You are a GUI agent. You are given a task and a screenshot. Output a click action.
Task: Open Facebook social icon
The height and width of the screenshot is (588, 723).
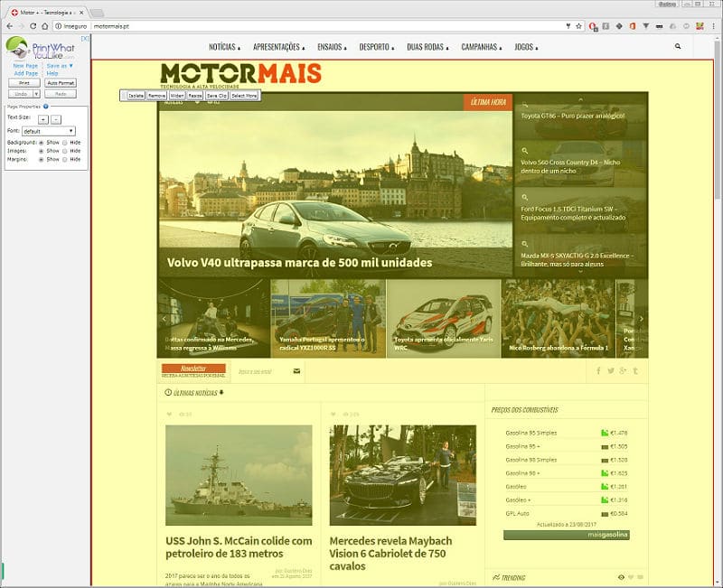pos(598,371)
